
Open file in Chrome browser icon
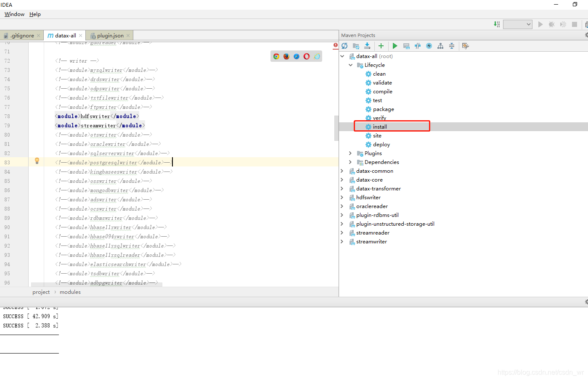(276, 56)
